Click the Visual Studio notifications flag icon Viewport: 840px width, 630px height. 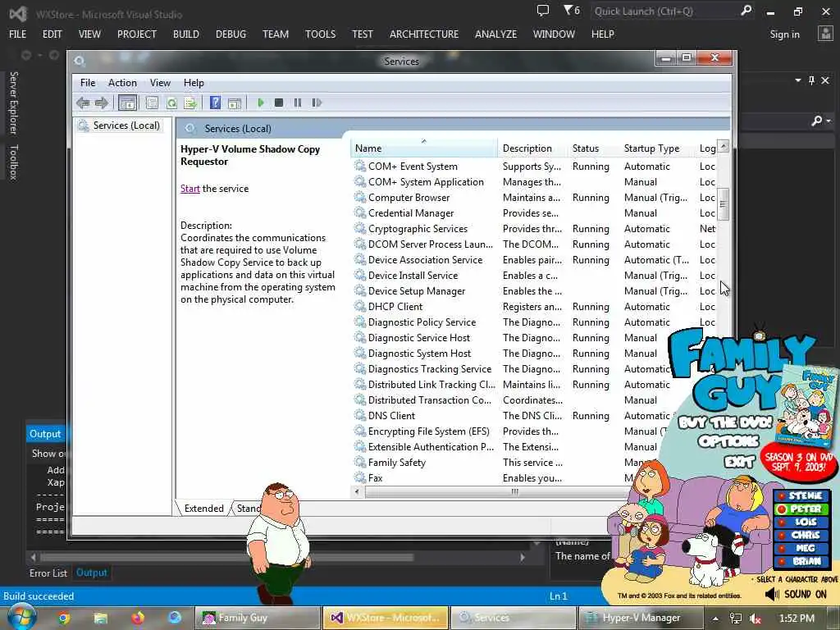tap(568, 10)
